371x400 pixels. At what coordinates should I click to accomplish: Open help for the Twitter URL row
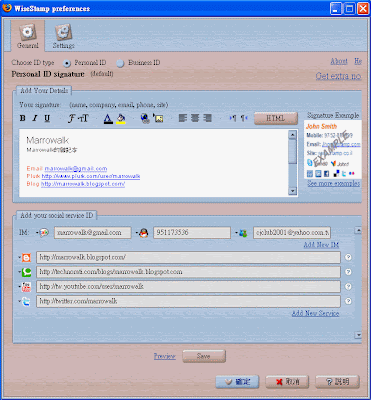(x=348, y=301)
